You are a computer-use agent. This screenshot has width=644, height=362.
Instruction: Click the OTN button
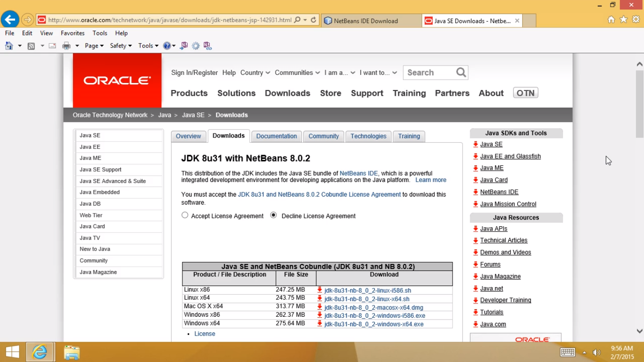click(526, 93)
